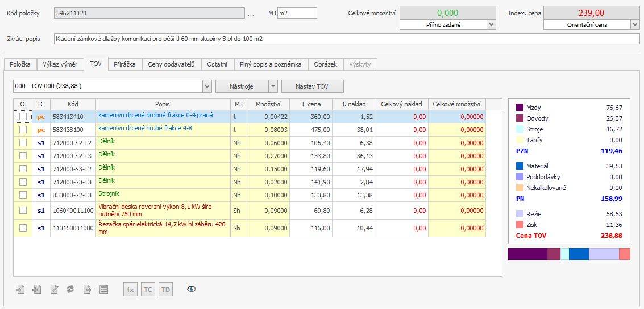Screen dimensions: 644x309
Task: Click the Nastav TOV button
Action: click(x=313, y=86)
